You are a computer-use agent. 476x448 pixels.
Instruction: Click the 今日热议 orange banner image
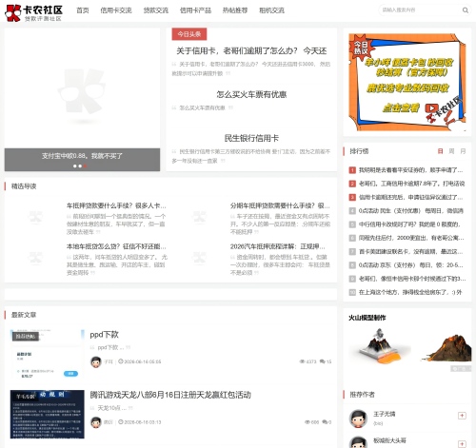pos(407,83)
